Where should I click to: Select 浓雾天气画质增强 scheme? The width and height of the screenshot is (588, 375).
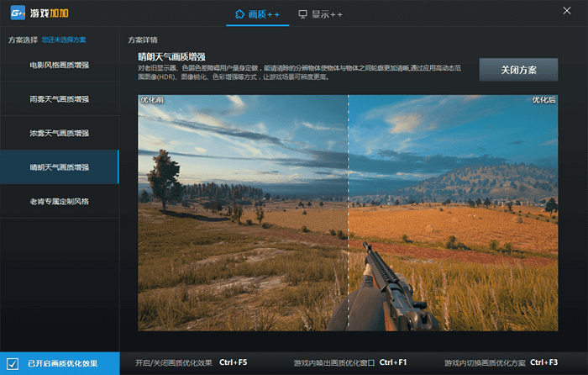(x=60, y=133)
